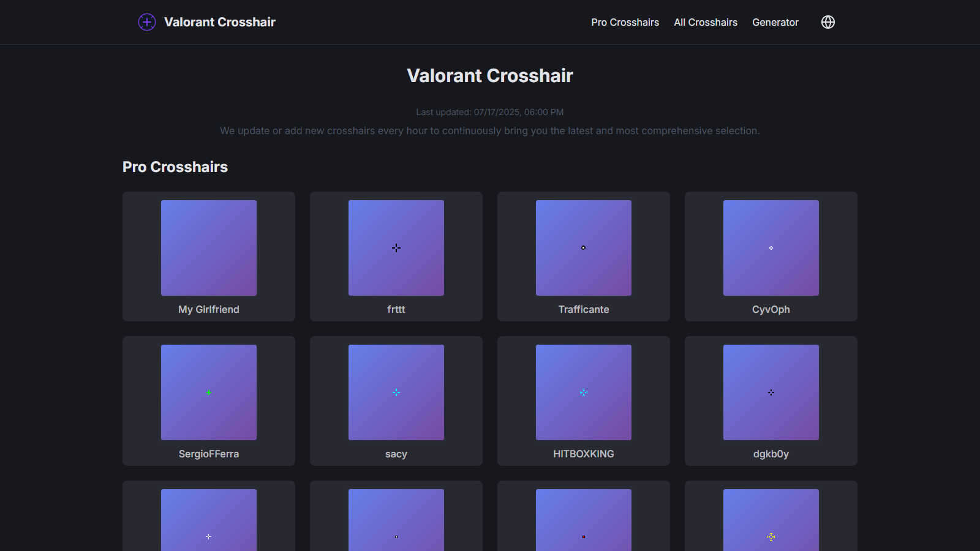980x551 pixels.
Task: Open the language globe icon
Action: (x=828, y=22)
